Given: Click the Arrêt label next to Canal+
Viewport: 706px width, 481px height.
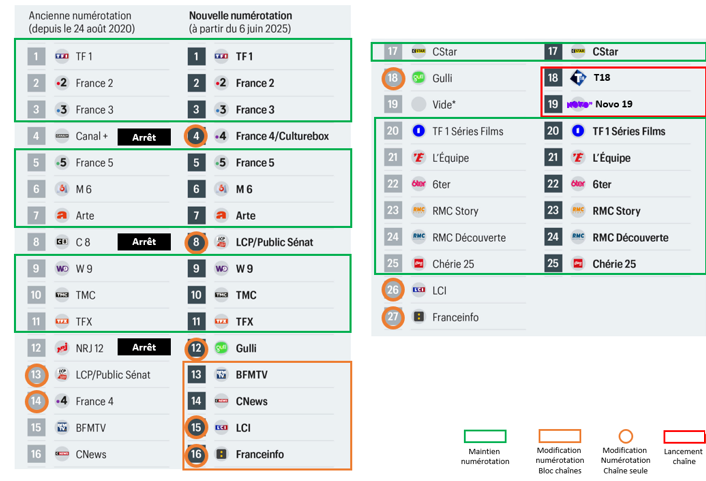Looking at the screenshot, I should [x=144, y=137].
